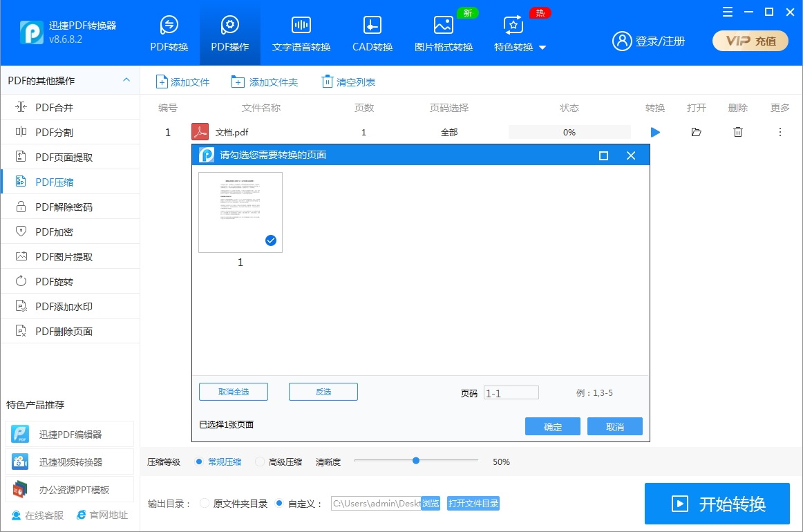803x532 pixels.
Task: Switch to the PDF操作 tab
Action: (230, 34)
